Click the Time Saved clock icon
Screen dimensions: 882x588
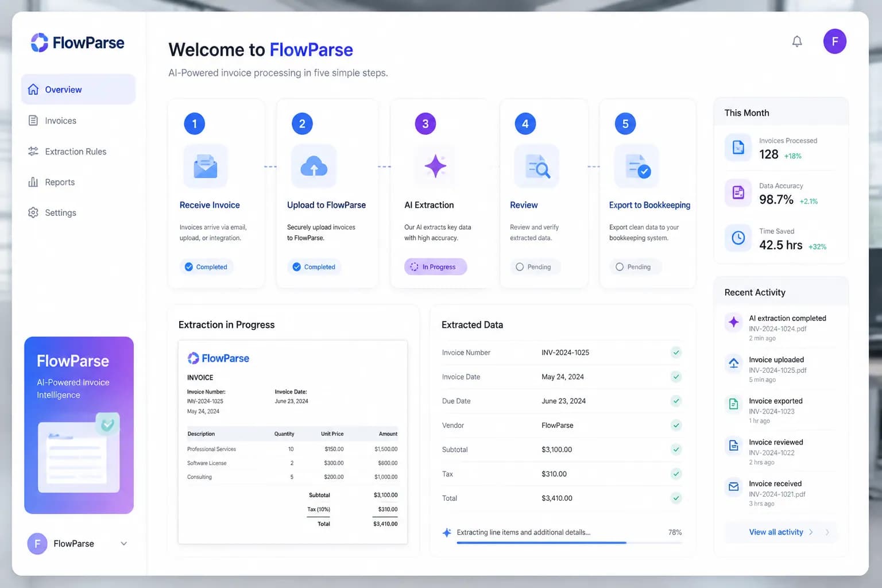(x=738, y=238)
